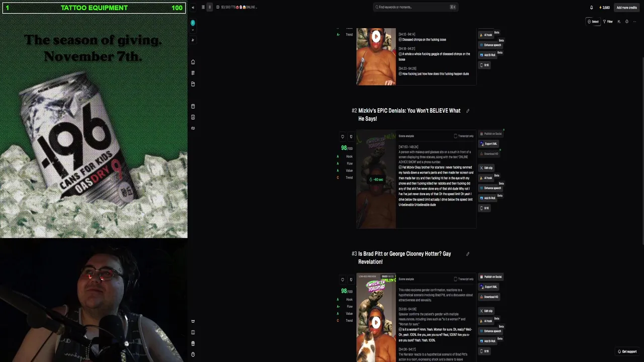644x362 pixels.
Task: Click the Scene analysis tab of clip #2
Action: coord(406,136)
